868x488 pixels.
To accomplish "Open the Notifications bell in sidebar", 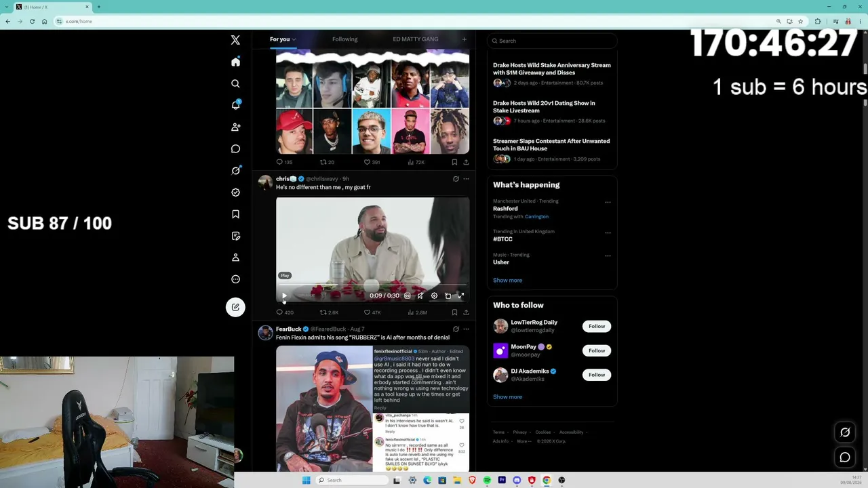I will point(235,105).
